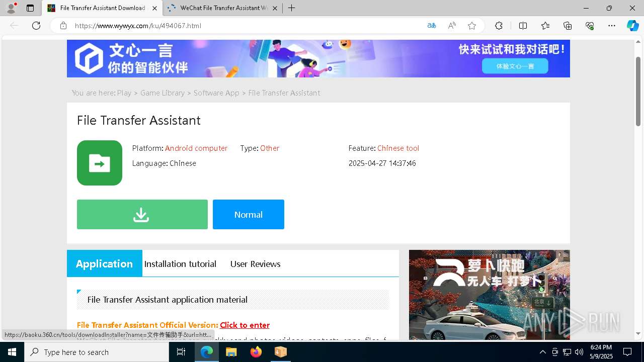Image resolution: width=644 pixels, height=362 pixels.
Task: Click the top Wenxin Yiyan banner ad
Action: point(318,58)
